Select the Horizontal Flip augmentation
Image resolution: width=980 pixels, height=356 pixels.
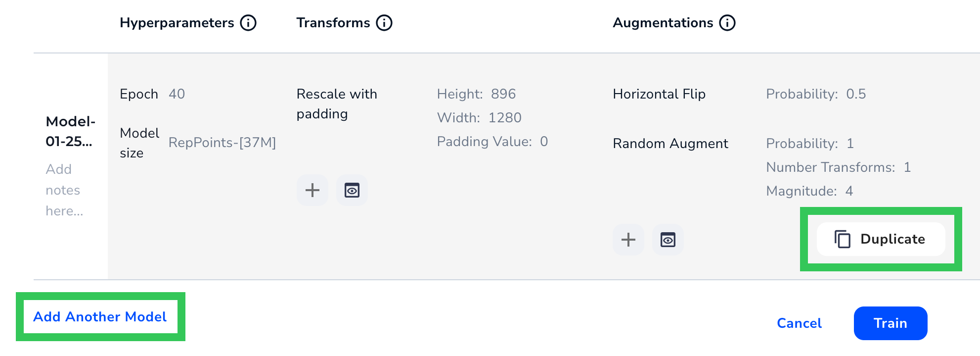659,94
